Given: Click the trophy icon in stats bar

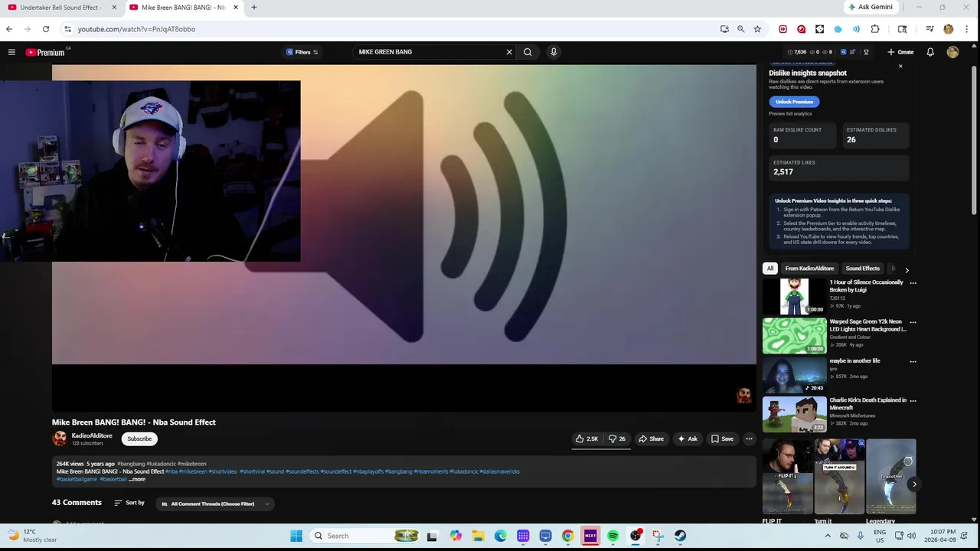Looking at the screenshot, I should coord(866,52).
